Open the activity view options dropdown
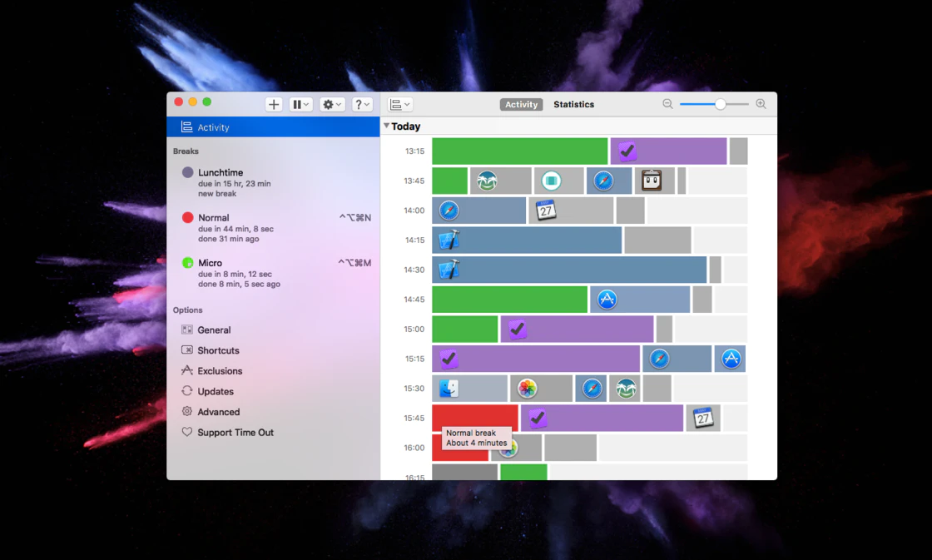 (400, 105)
